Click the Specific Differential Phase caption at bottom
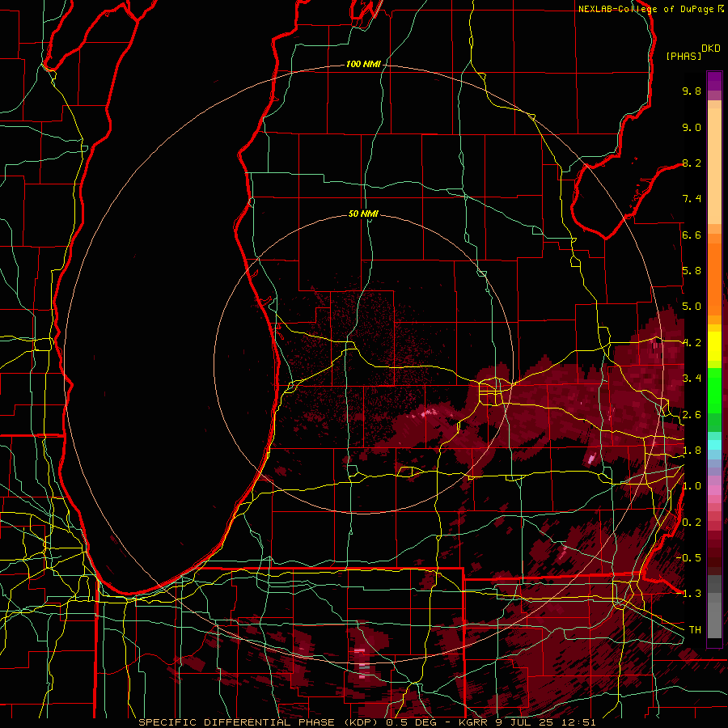 click(x=366, y=722)
